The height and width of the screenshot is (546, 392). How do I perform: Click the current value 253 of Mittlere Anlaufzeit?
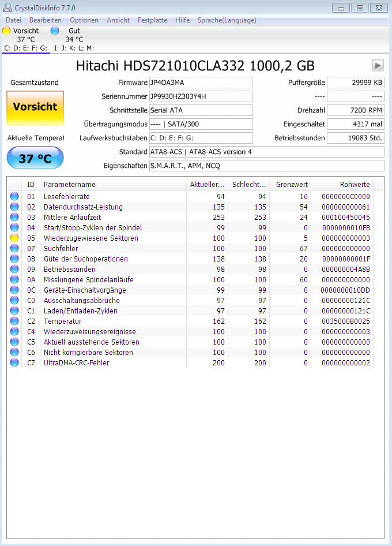[218, 217]
